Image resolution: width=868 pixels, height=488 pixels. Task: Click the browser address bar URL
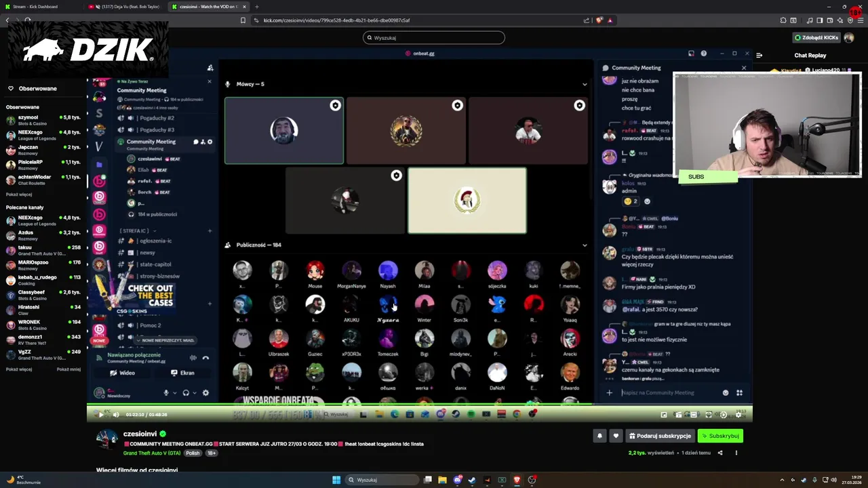pos(336,20)
